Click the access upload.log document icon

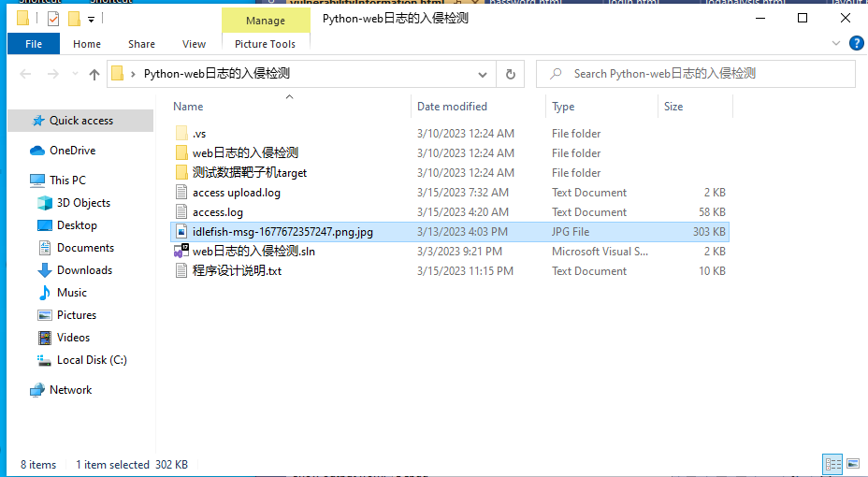point(181,192)
